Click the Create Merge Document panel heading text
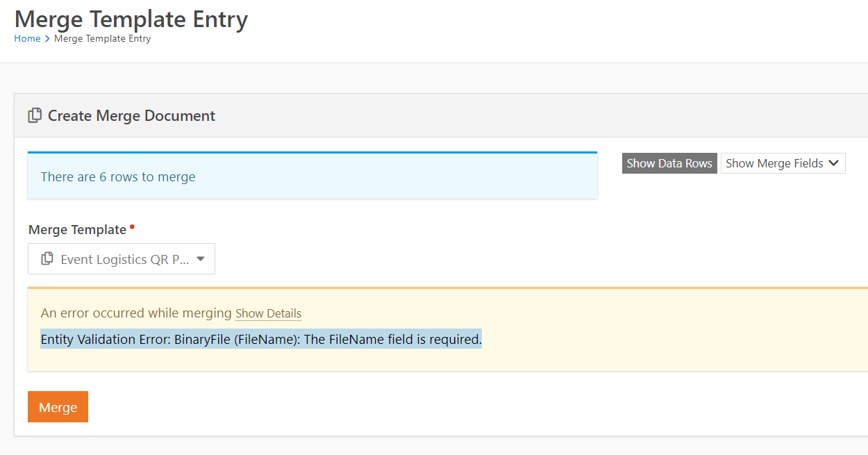 [x=131, y=116]
